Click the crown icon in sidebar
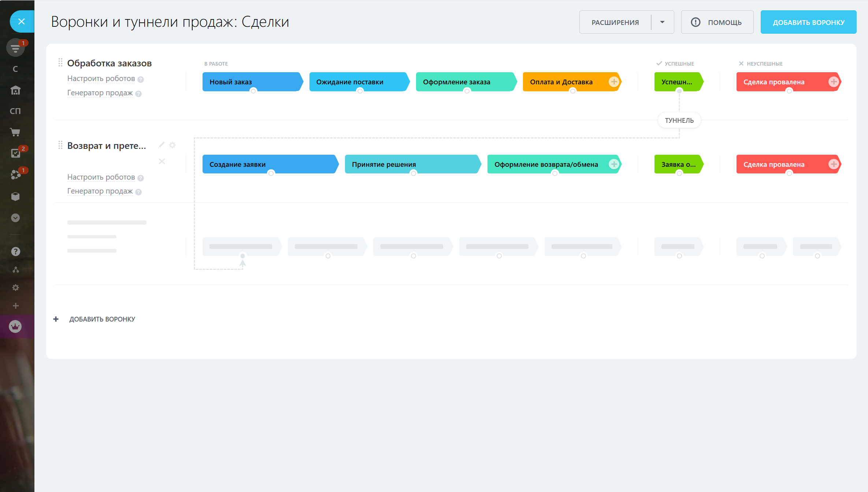868x492 pixels. pos(15,326)
